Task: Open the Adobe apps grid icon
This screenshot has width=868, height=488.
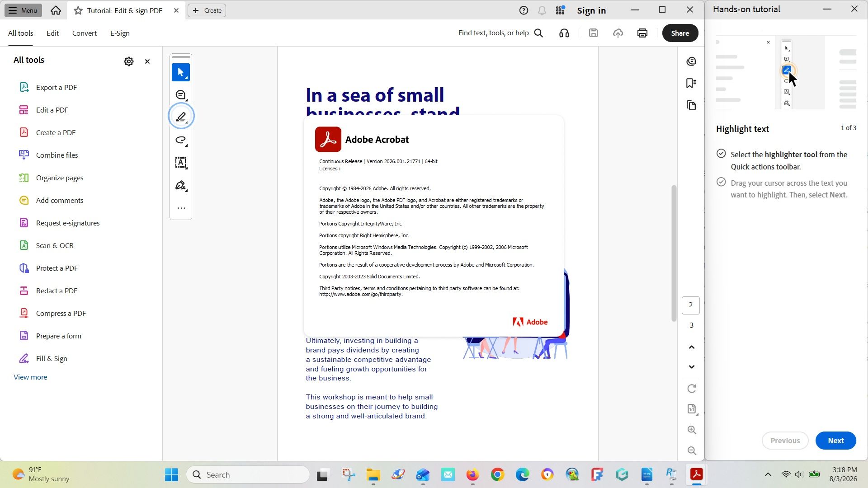Action: coord(561,10)
